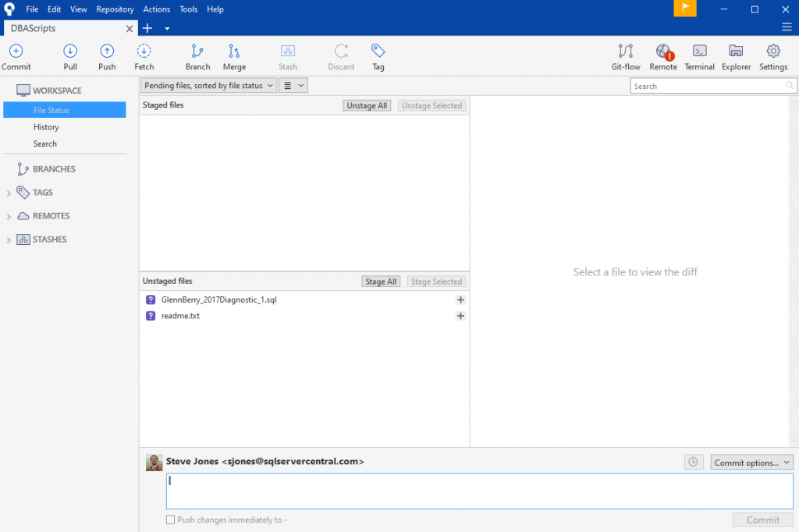Open the Git-flow tool
The width and height of the screenshot is (799, 532).
tap(626, 56)
